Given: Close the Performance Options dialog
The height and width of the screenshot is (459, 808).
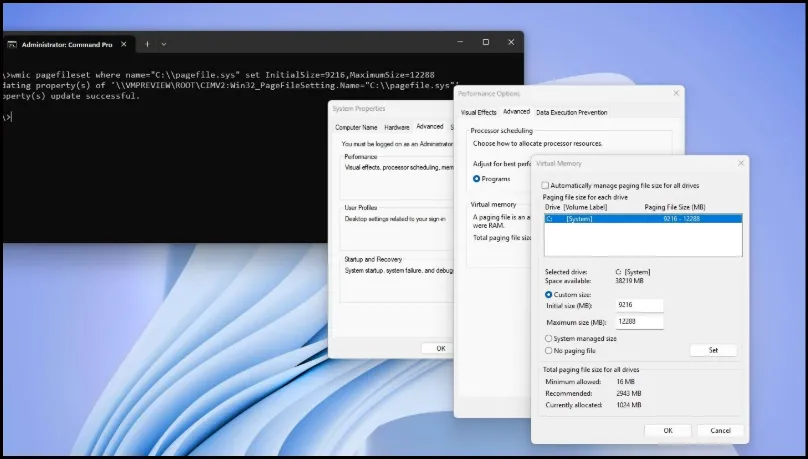Looking at the screenshot, I should point(676,93).
